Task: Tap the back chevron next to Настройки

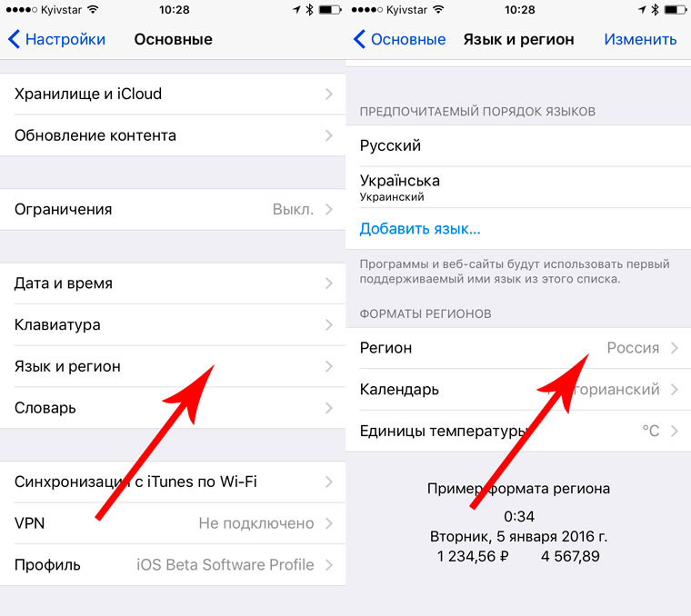Action: tap(14, 39)
